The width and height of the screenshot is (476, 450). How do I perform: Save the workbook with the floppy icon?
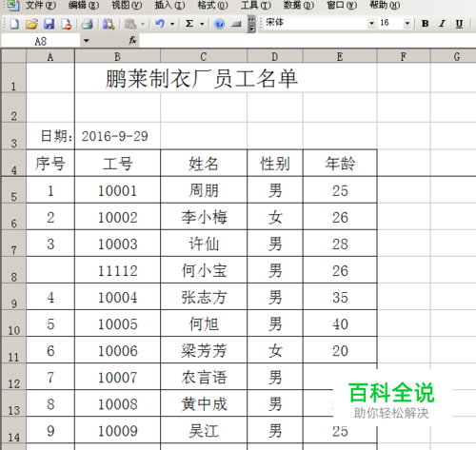pos(49,24)
